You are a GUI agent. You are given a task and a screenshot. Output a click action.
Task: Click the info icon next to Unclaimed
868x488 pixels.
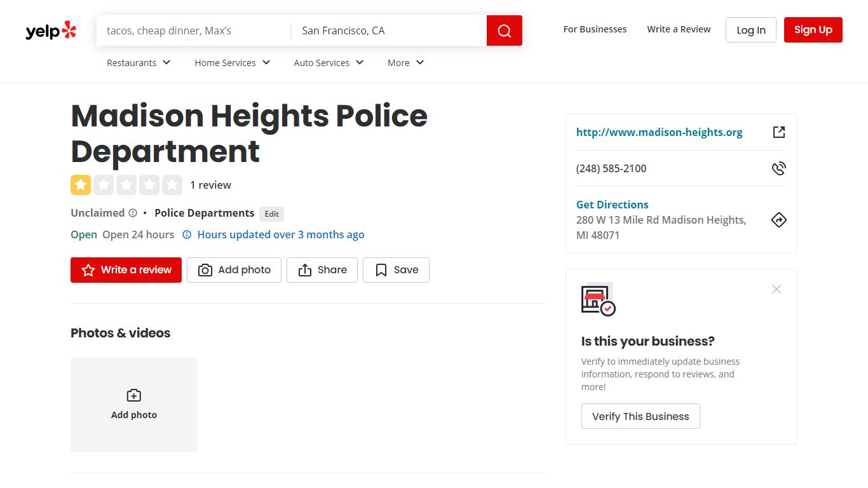133,213
